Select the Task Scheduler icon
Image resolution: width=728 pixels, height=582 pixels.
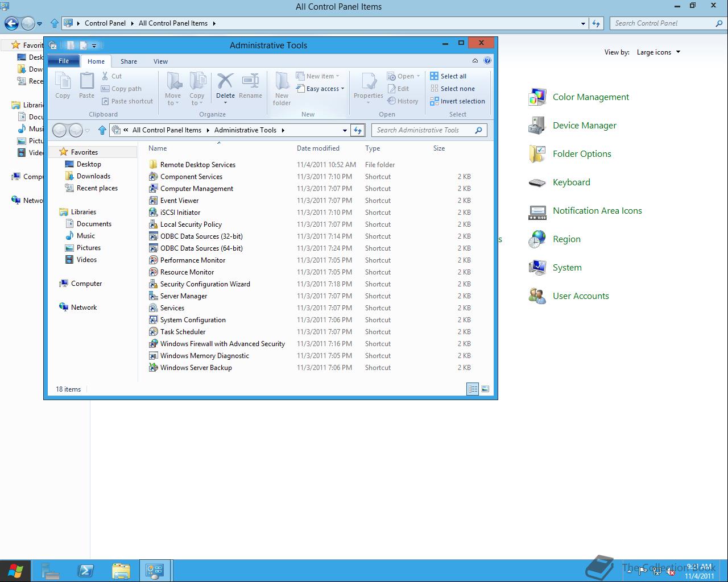(153, 332)
